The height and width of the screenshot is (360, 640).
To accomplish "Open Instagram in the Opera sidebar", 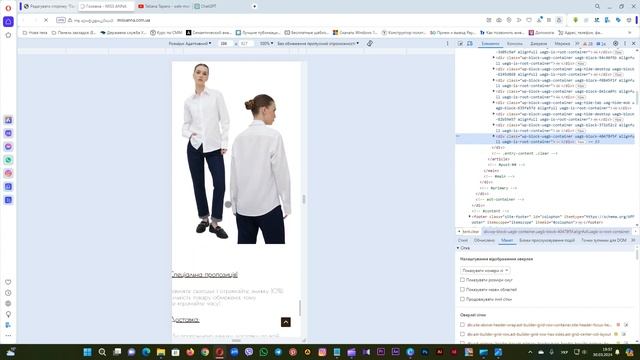I will (x=8, y=173).
